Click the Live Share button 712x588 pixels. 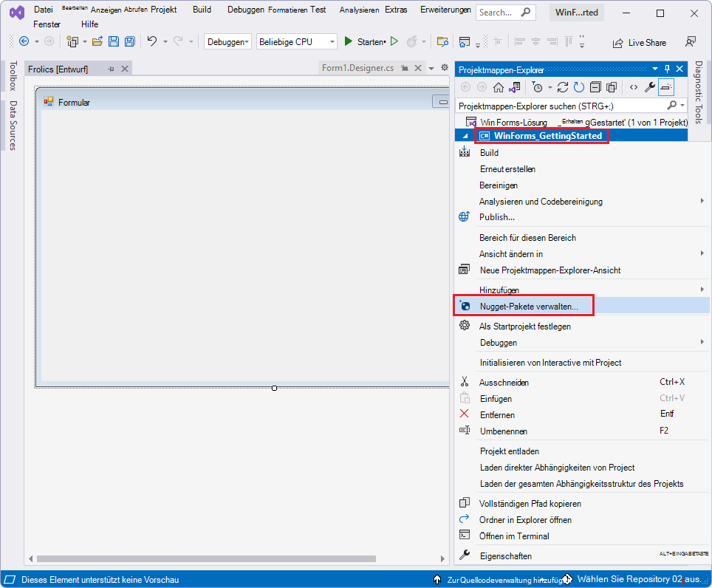point(639,42)
